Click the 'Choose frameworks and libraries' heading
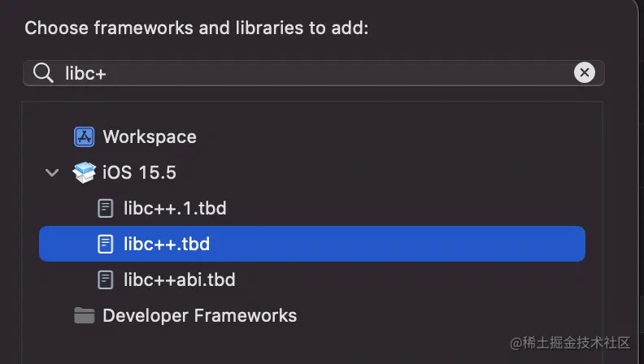The width and height of the screenshot is (644, 364). 196,28
